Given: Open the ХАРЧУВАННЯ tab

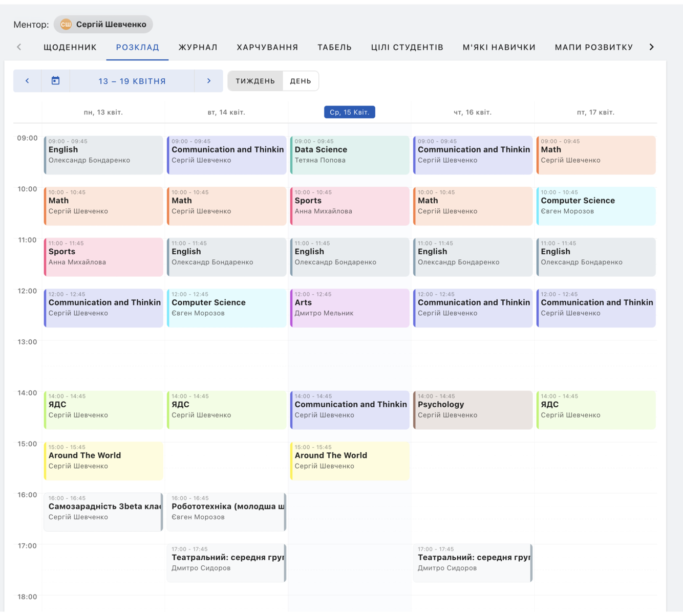Looking at the screenshot, I should (267, 47).
